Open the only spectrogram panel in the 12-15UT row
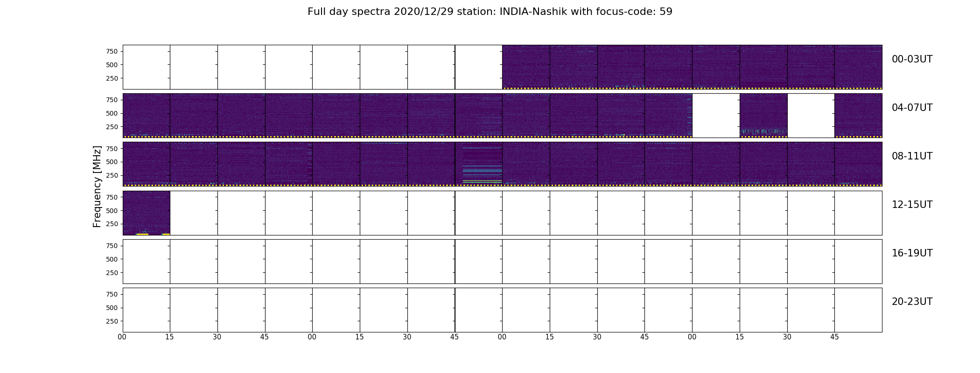The height and width of the screenshot is (373, 980). (147, 213)
